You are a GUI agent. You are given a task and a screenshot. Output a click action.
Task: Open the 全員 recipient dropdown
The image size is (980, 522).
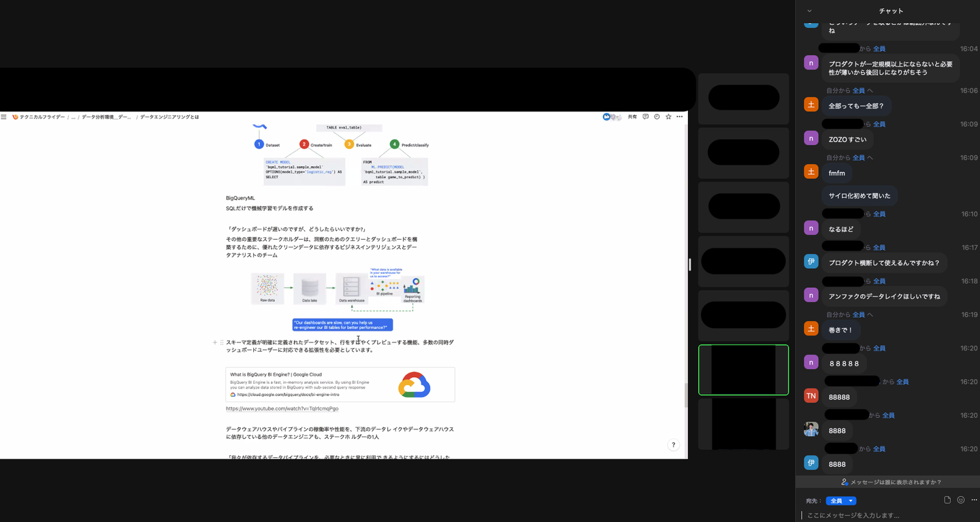(x=841, y=501)
